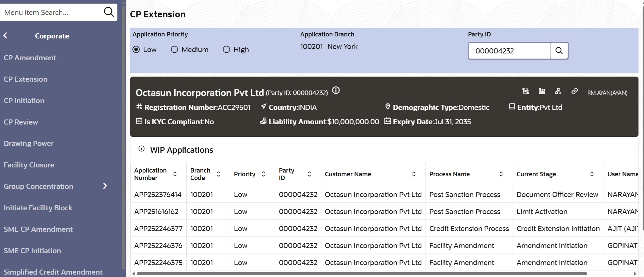Viewport: 644px width, 277px height.
Task: Click the info icon beside WIP Applications
Action: point(141,149)
